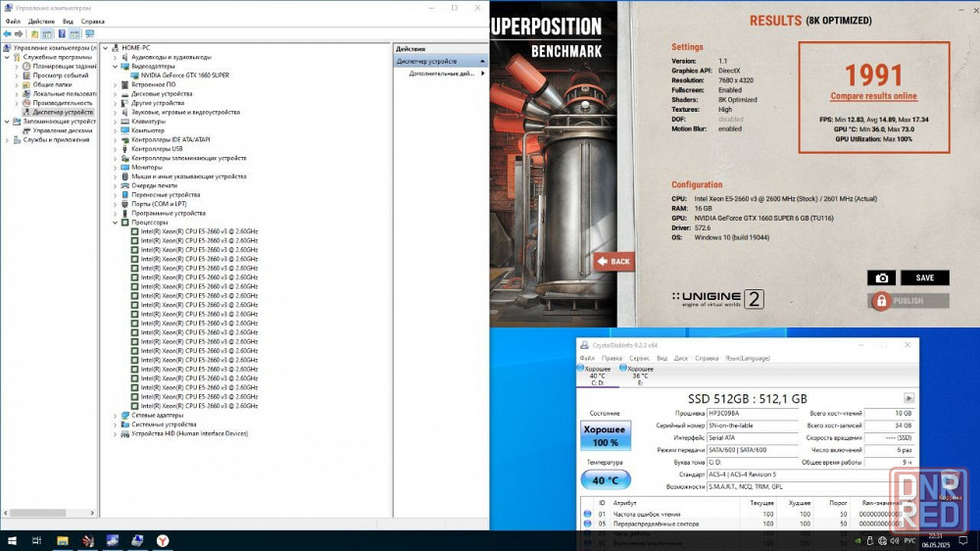Open Диск menu in CrystalDiskInfo

(681, 359)
